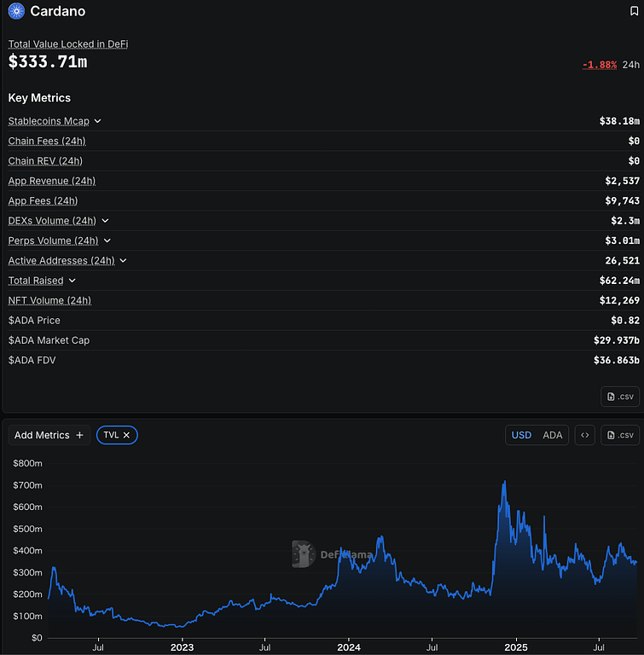The height and width of the screenshot is (655, 644).
Task: Expand the Stablecoins Mcap row
Action: pos(97,121)
